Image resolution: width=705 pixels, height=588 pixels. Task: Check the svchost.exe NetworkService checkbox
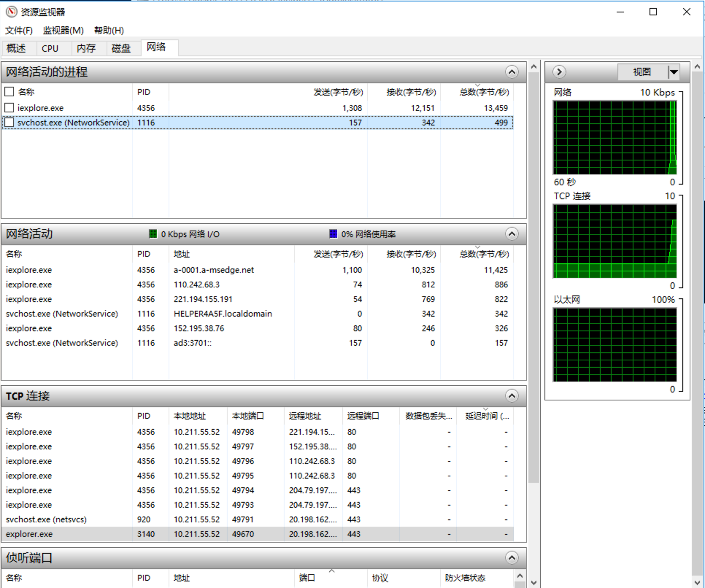9,123
